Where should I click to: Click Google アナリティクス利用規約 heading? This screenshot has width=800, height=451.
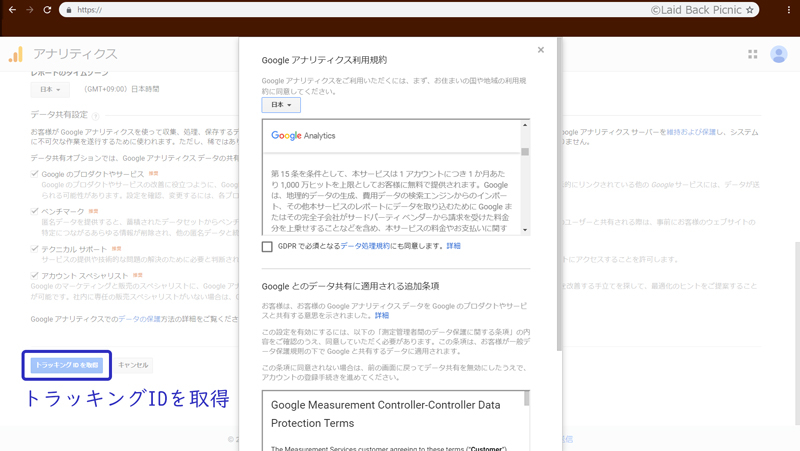click(324, 60)
